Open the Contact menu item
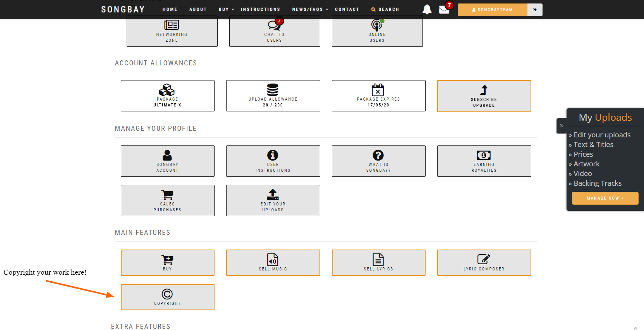The image size is (644, 330). tap(347, 9)
